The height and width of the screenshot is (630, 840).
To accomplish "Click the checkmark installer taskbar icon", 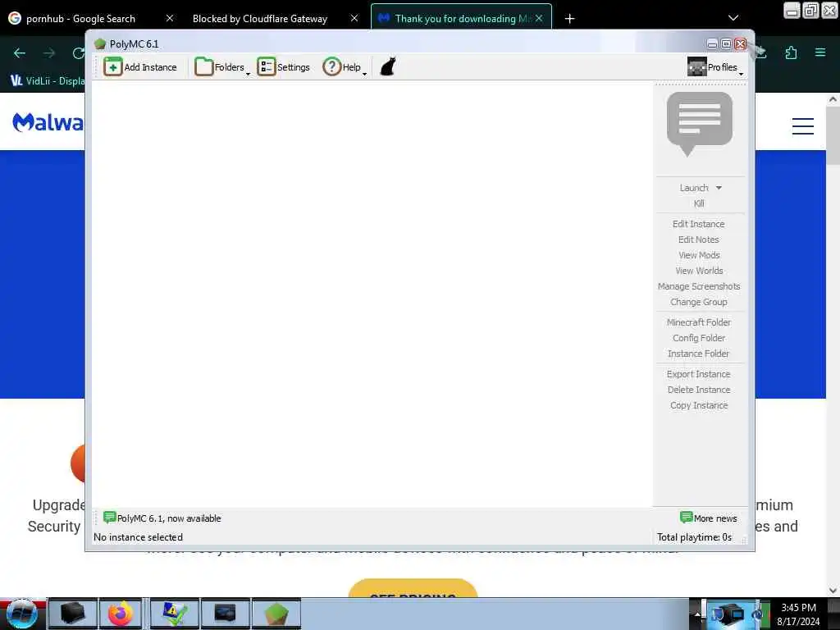I will 175,614.
